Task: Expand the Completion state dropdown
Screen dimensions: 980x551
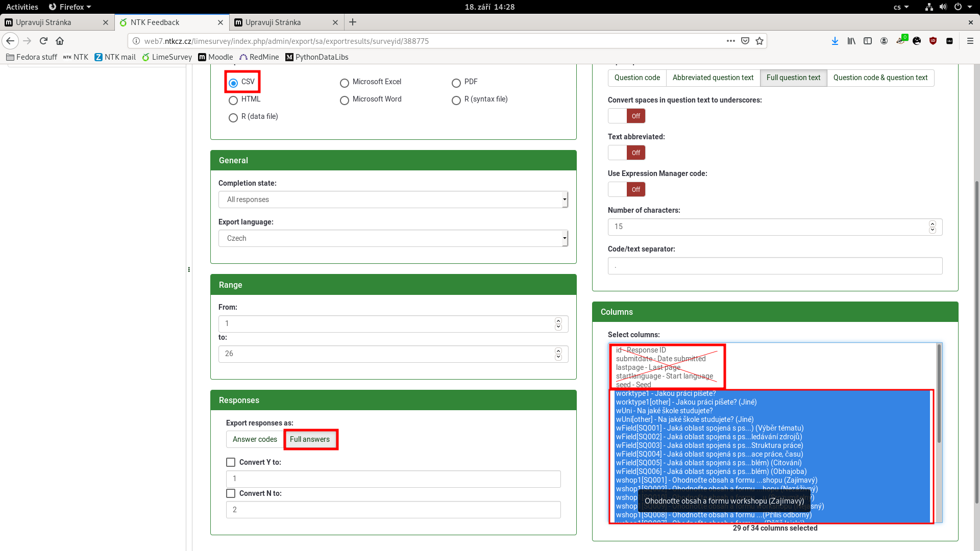Action: click(393, 199)
